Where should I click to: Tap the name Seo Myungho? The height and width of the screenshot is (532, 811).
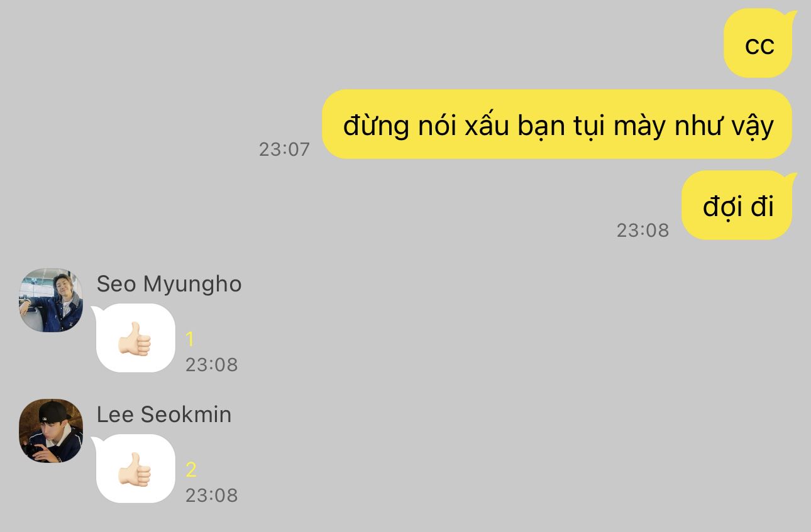click(x=169, y=284)
